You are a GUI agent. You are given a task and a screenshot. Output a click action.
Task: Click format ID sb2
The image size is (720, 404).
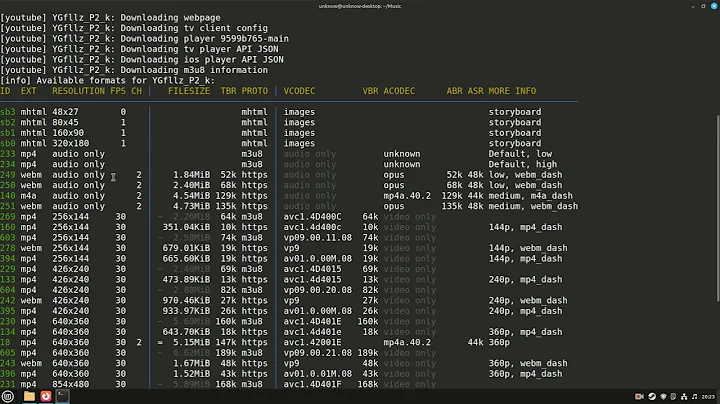8,123
